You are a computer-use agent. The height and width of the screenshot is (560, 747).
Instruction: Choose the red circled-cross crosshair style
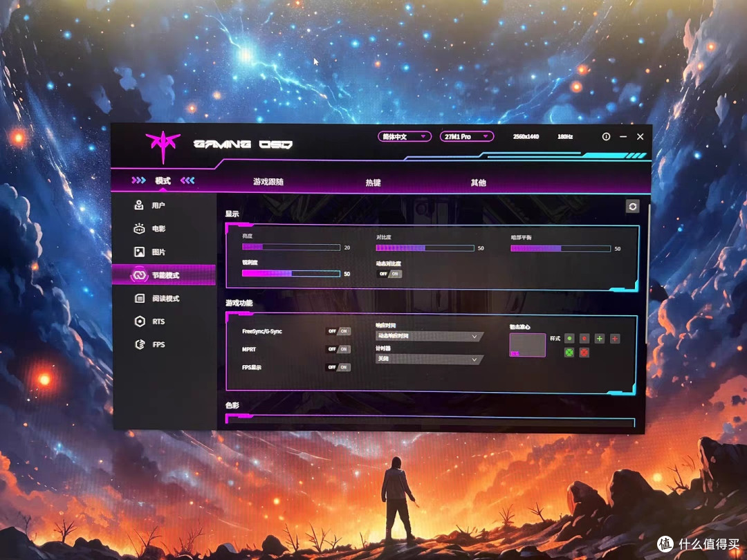584,353
